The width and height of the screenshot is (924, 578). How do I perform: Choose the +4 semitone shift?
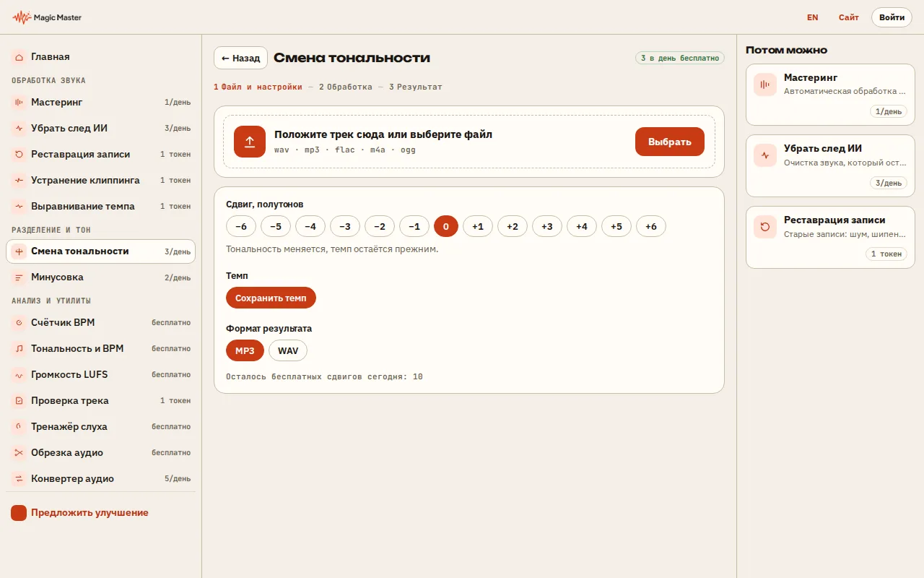pos(582,227)
